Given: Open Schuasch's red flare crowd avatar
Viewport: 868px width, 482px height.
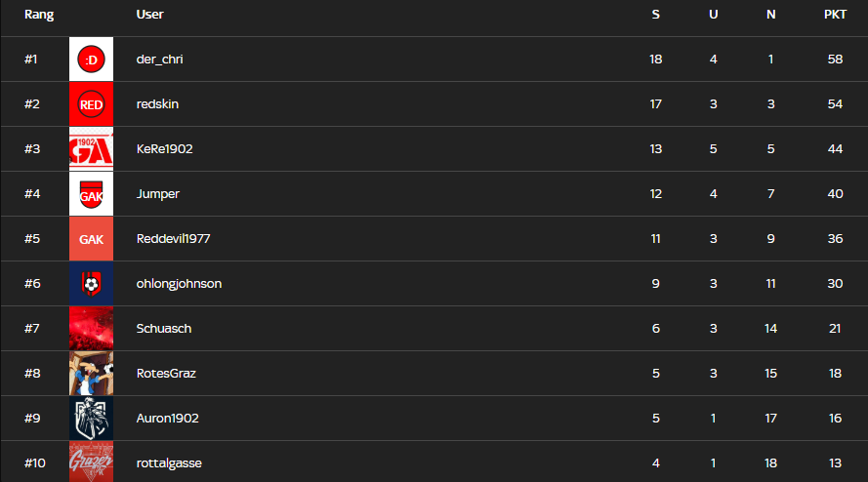Looking at the screenshot, I should pyautogui.click(x=92, y=328).
